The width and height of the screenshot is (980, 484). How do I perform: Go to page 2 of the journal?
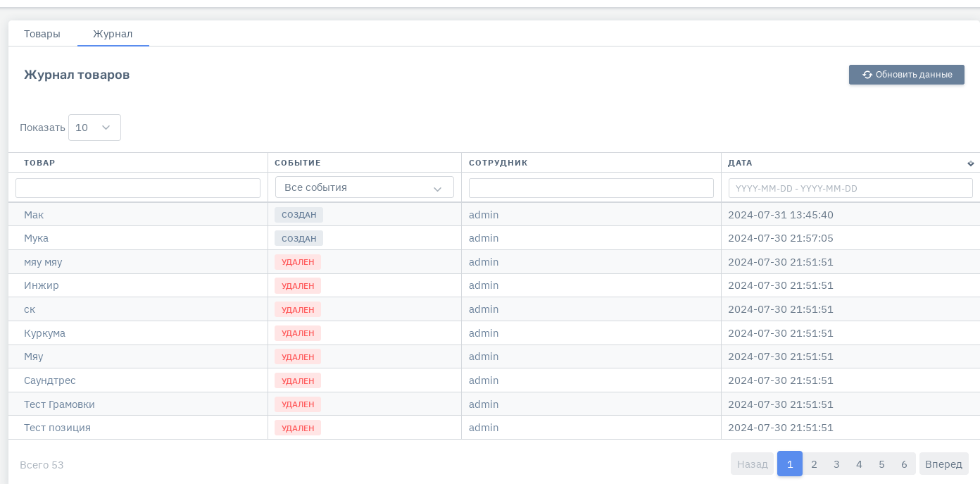[x=814, y=464]
